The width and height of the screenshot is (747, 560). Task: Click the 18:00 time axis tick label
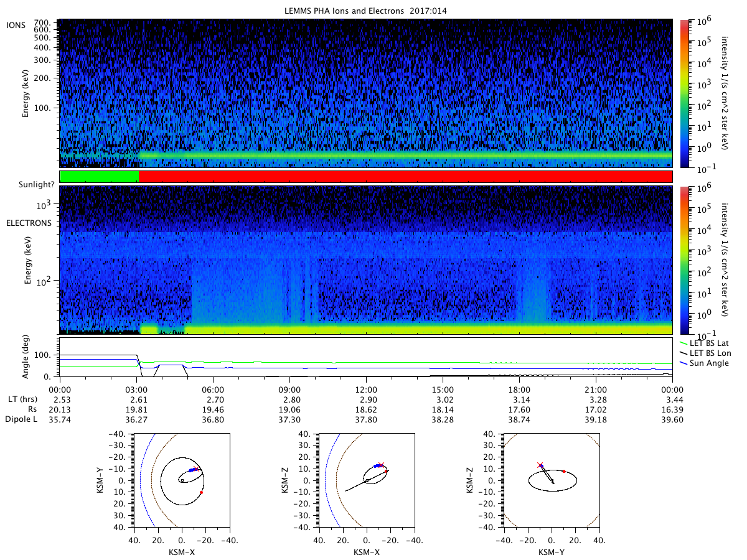(519, 388)
